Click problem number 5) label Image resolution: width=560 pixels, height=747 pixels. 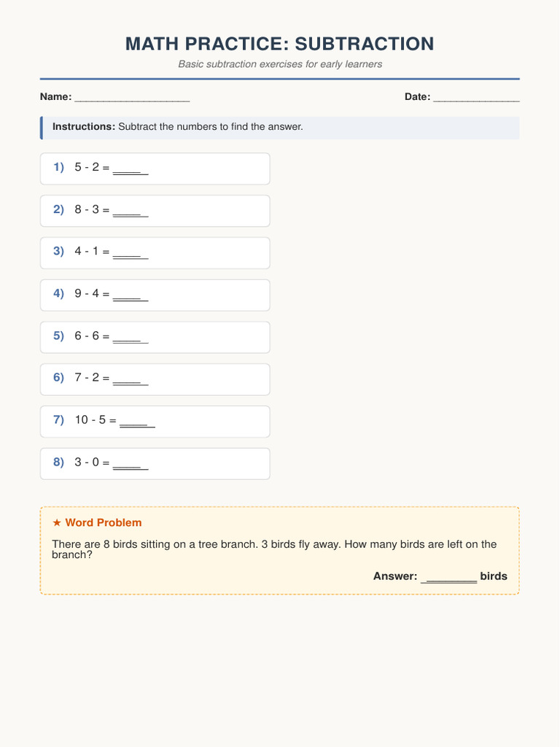click(58, 336)
